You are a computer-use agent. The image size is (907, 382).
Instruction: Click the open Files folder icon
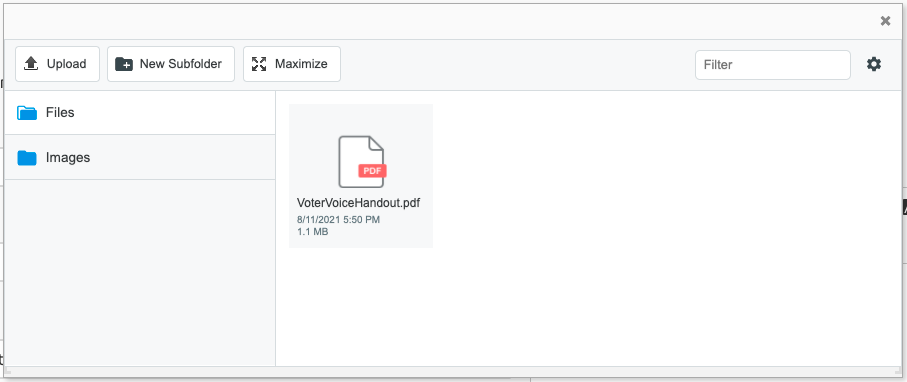(x=27, y=112)
